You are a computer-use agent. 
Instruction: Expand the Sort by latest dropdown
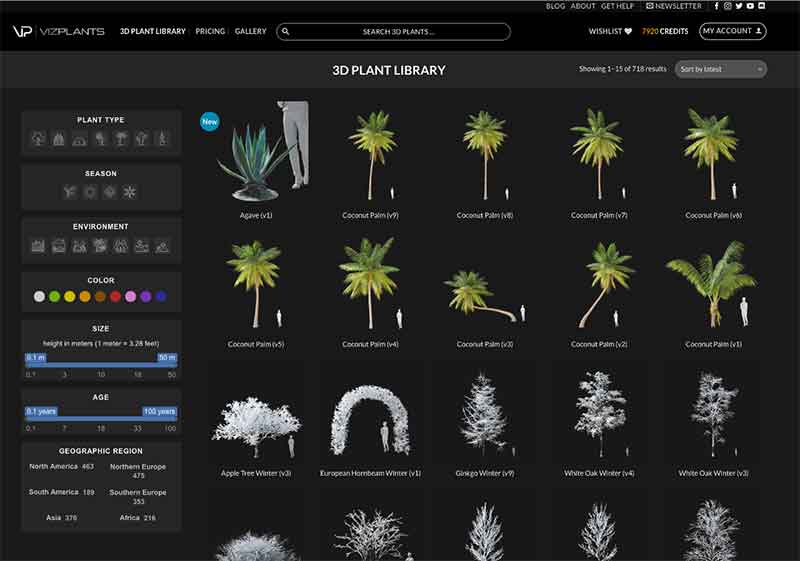[x=721, y=69]
